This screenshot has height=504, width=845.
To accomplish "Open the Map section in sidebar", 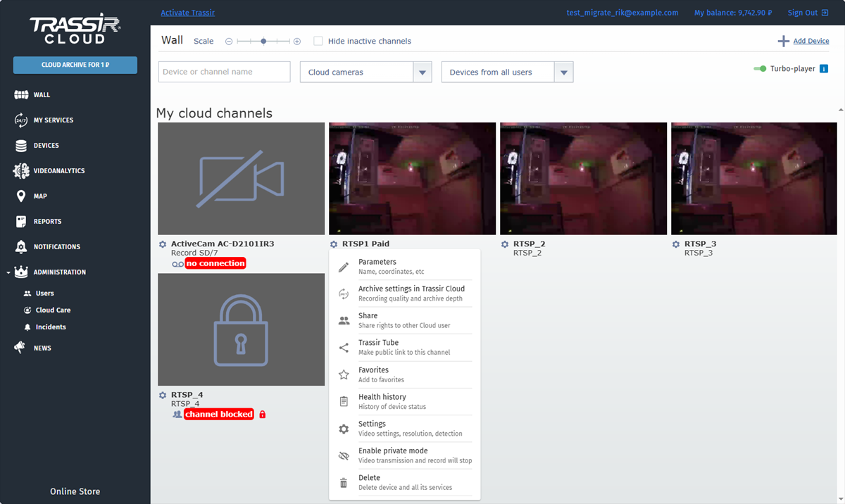I will pyautogui.click(x=40, y=196).
